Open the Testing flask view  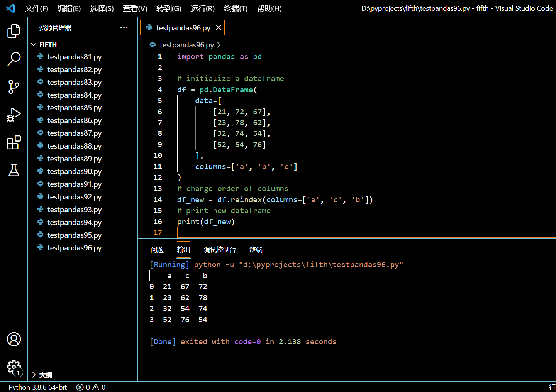(14, 170)
